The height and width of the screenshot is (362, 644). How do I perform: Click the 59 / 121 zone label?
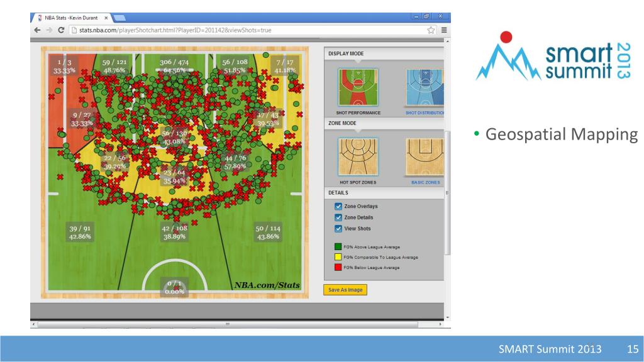point(114,66)
